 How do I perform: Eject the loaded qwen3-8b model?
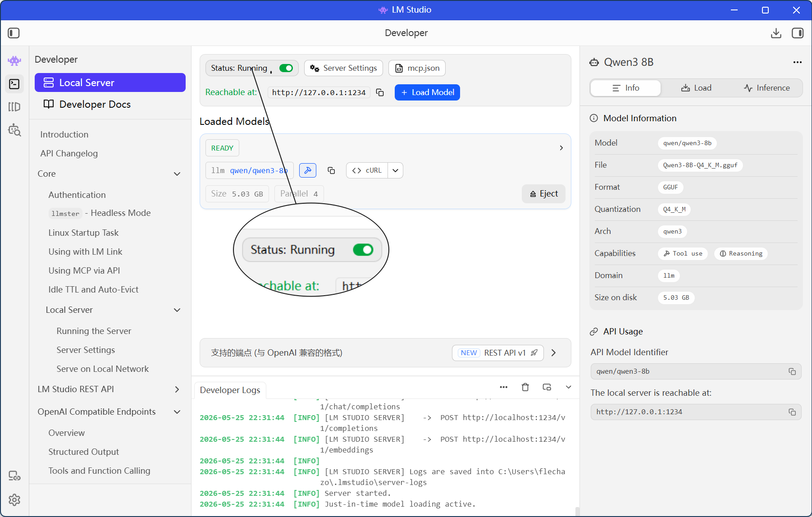click(x=543, y=194)
